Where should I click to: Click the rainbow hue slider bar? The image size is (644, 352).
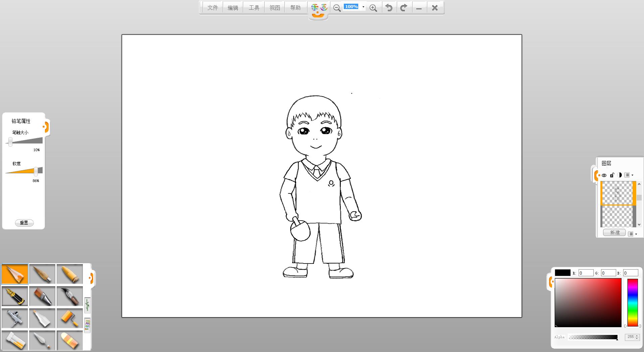tap(633, 302)
